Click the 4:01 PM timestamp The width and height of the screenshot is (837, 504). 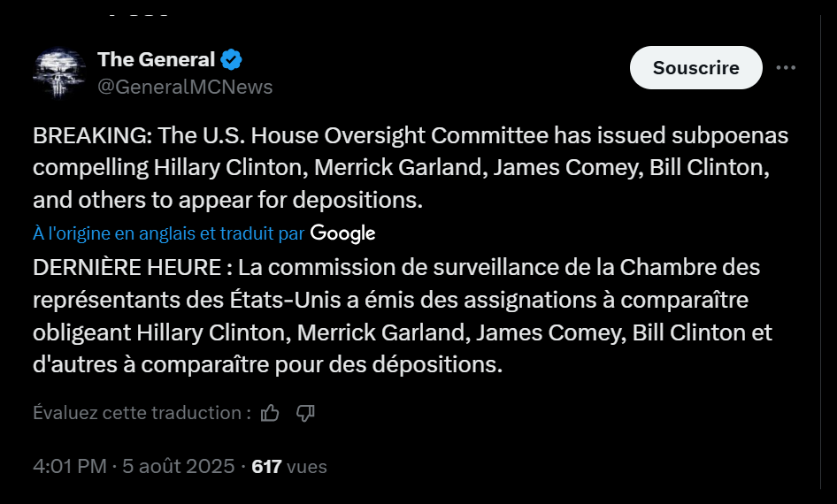[69, 466]
